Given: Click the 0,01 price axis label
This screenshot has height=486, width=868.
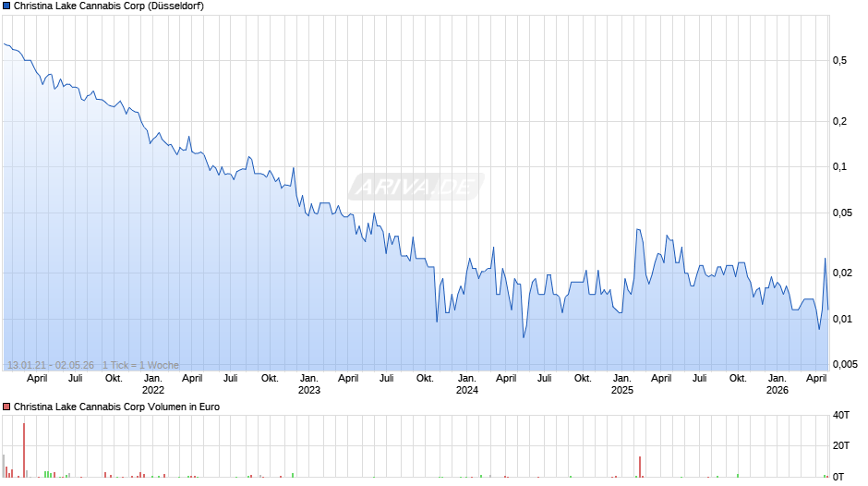Looking at the screenshot, I should point(842,319).
